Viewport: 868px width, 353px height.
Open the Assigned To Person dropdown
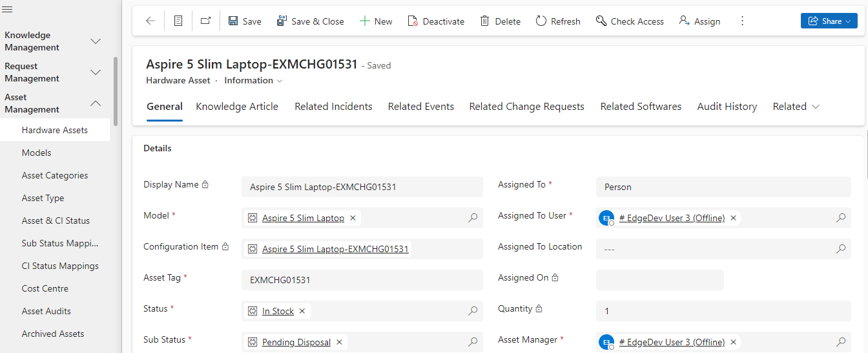click(723, 187)
